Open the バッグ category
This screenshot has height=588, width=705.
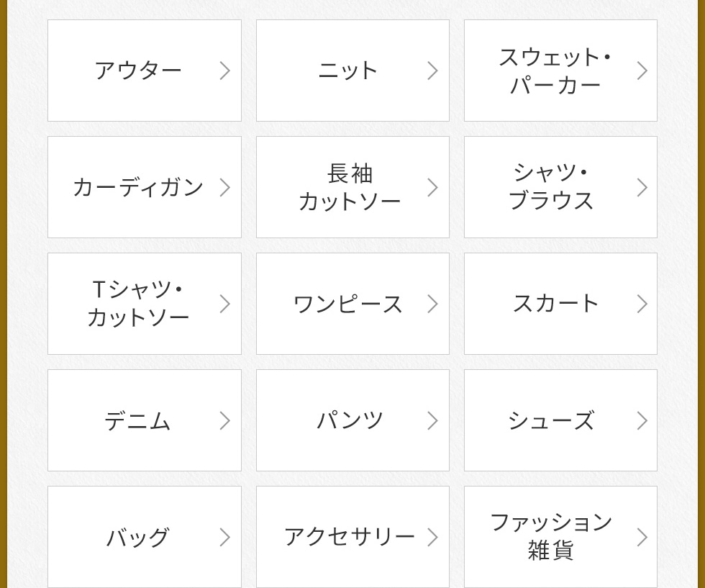click(137, 537)
